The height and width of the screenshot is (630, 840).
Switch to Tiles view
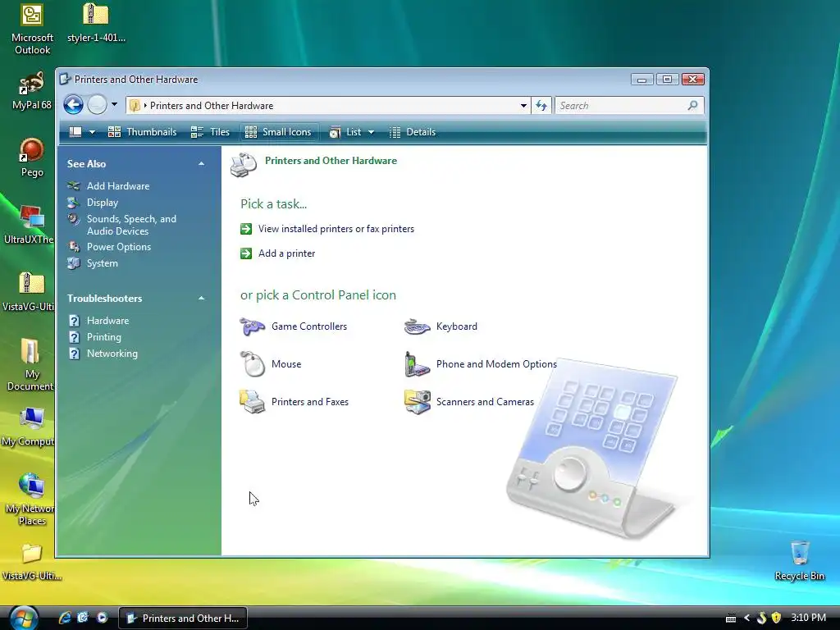tap(210, 132)
